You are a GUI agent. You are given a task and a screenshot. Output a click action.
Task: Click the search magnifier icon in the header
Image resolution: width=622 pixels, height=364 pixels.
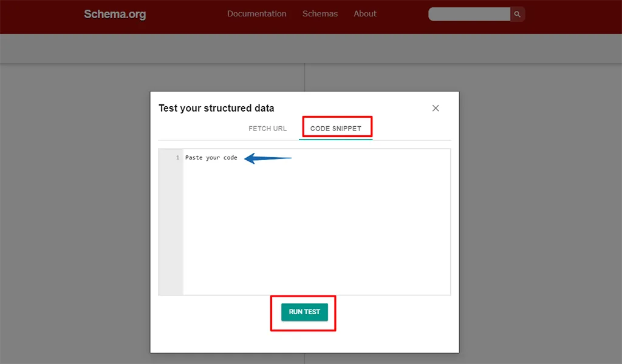[x=518, y=15]
